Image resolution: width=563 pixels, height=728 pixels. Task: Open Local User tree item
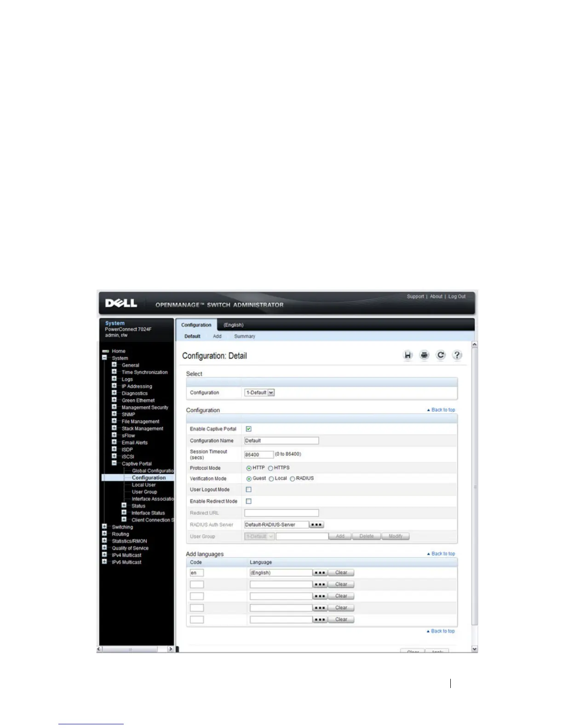click(144, 485)
